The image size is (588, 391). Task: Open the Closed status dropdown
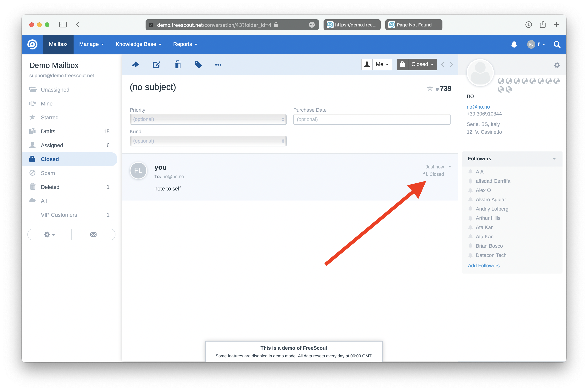[422, 64]
